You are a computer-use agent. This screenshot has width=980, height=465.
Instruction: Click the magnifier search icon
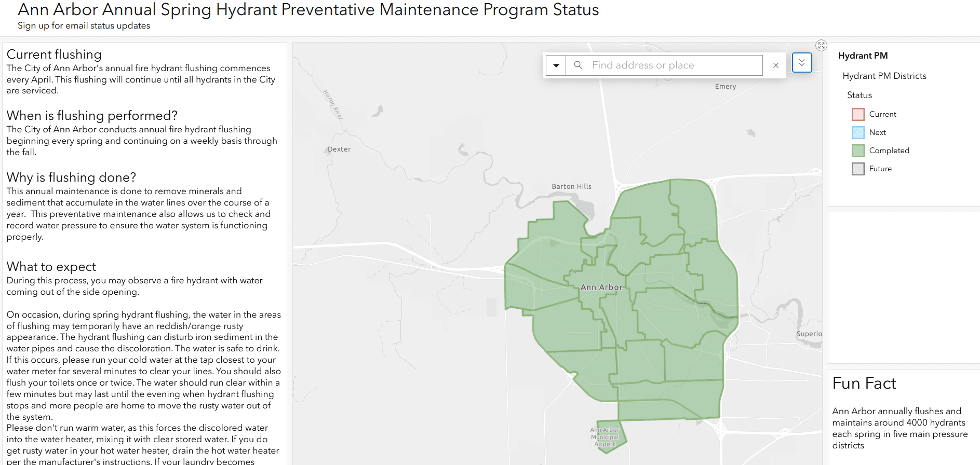pyautogui.click(x=578, y=65)
